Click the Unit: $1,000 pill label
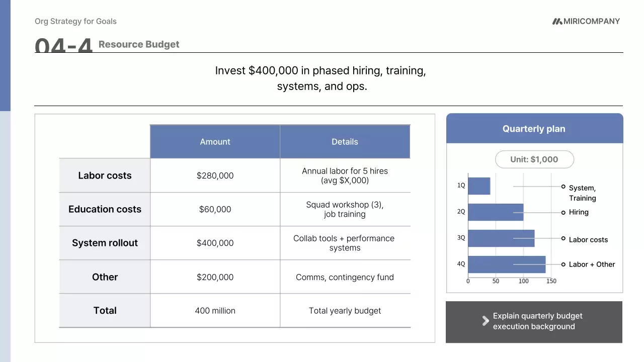 click(x=534, y=159)
